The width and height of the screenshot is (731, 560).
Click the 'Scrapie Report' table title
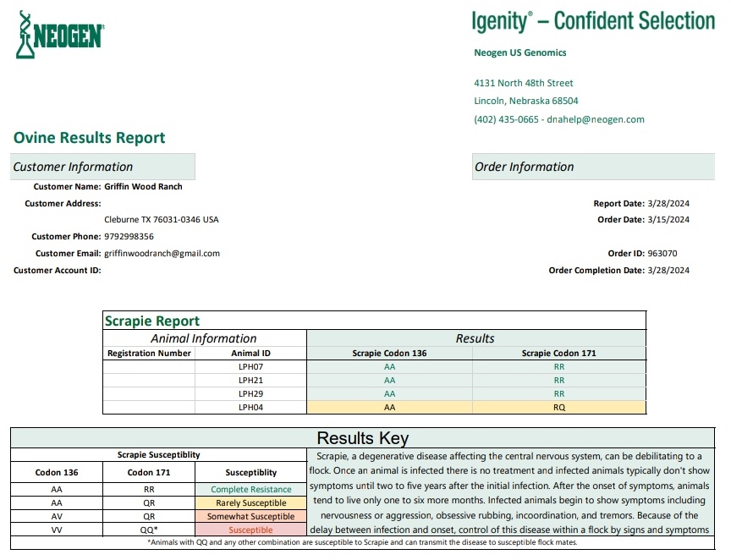pyautogui.click(x=152, y=321)
